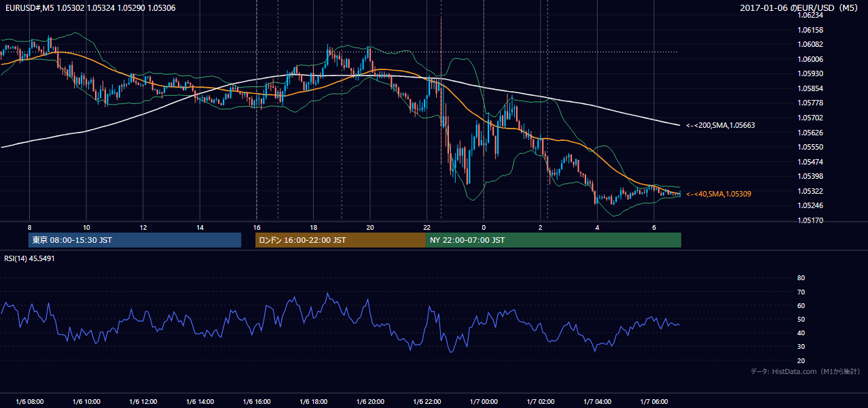The image size is (868, 408).
Task: Click hour tick 14 under price chart
Action: point(200,226)
